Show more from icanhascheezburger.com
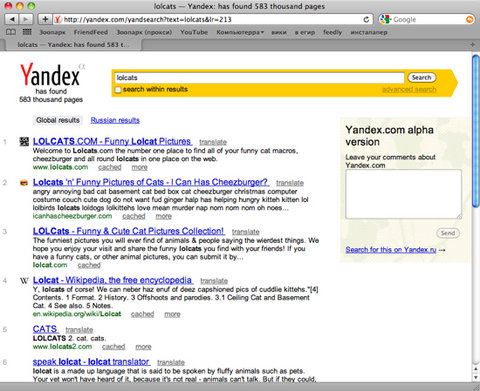Image resolution: width=480 pixels, height=391 pixels. coord(164,216)
